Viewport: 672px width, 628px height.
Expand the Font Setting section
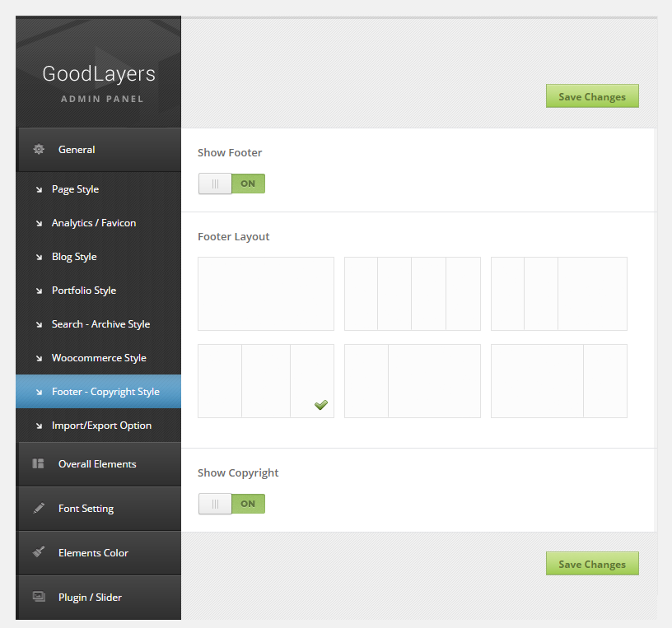click(99, 509)
